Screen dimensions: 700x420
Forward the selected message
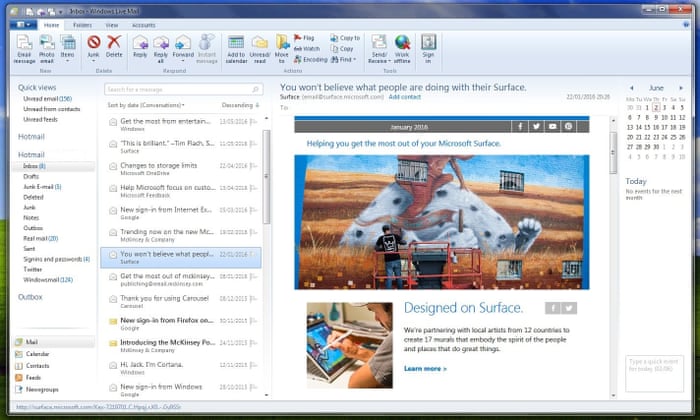[183, 46]
